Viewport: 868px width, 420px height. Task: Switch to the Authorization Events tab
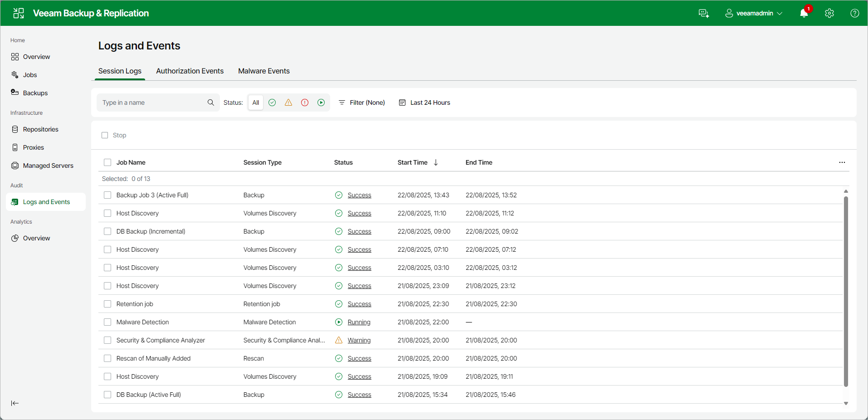(x=190, y=71)
